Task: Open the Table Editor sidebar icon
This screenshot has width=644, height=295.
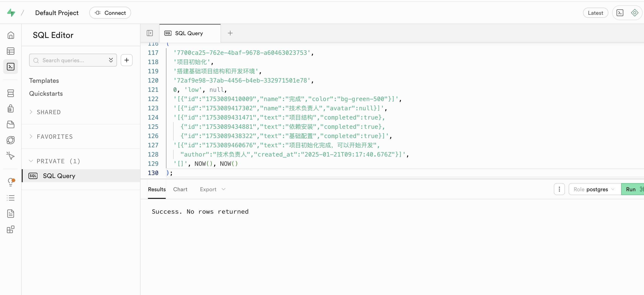Action: (10, 51)
